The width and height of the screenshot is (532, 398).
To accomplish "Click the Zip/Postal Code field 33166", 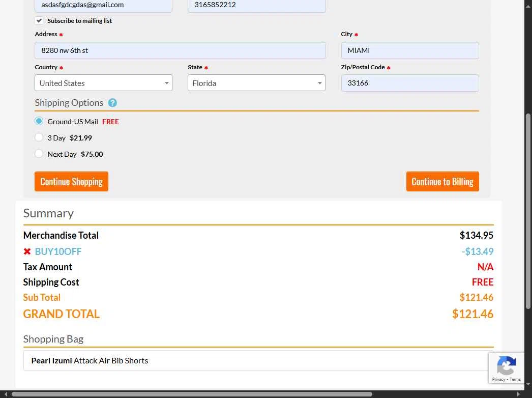I will click(x=410, y=83).
